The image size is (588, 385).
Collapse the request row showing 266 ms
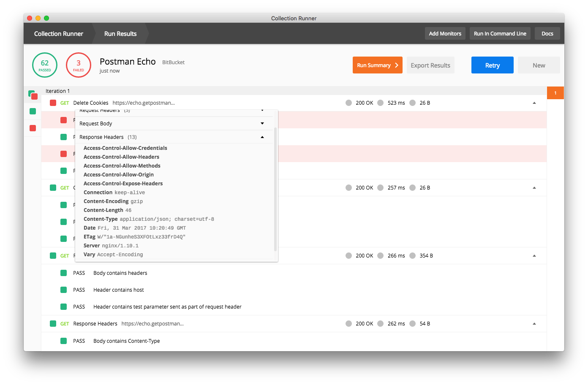click(x=534, y=256)
